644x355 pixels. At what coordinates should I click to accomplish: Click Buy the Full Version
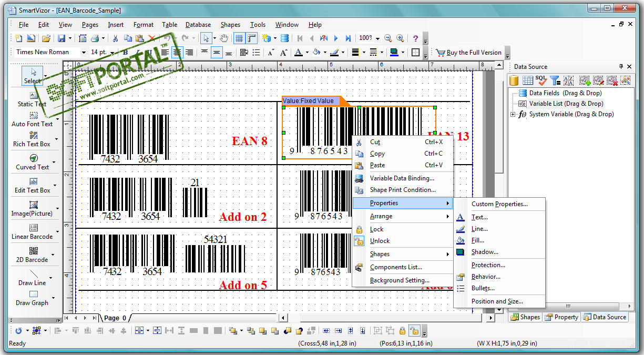tap(468, 53)
